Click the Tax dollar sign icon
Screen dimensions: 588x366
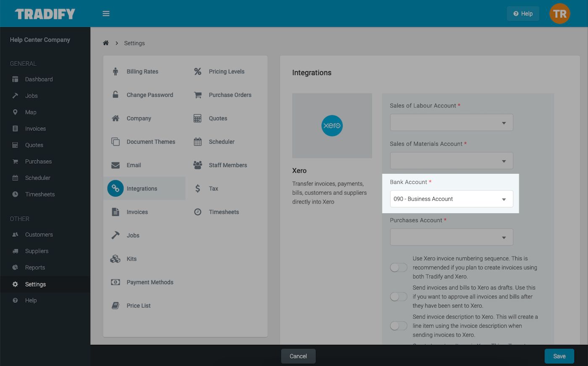tap(198, 188)
